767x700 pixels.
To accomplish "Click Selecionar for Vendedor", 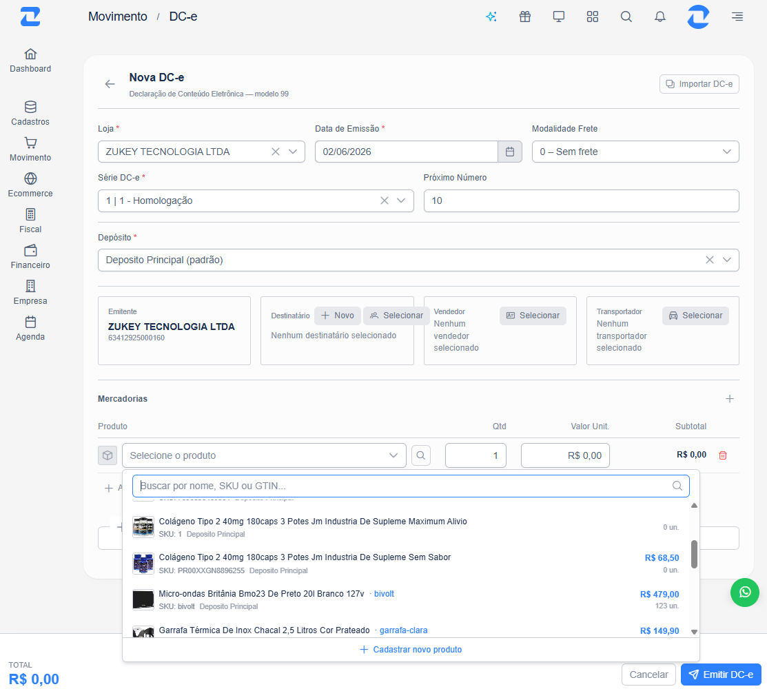I will [x=533, y=316].
